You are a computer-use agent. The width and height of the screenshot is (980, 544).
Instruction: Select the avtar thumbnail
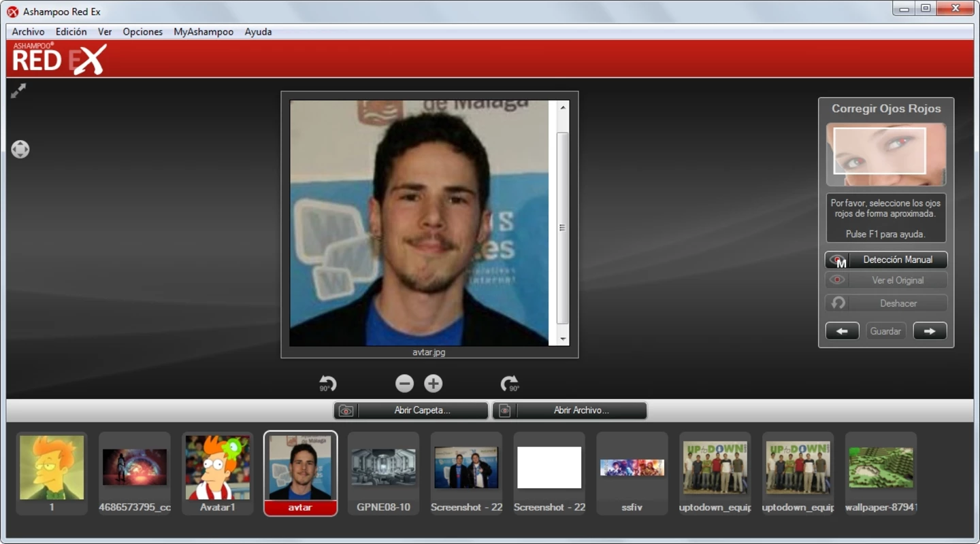coord(301,473)
